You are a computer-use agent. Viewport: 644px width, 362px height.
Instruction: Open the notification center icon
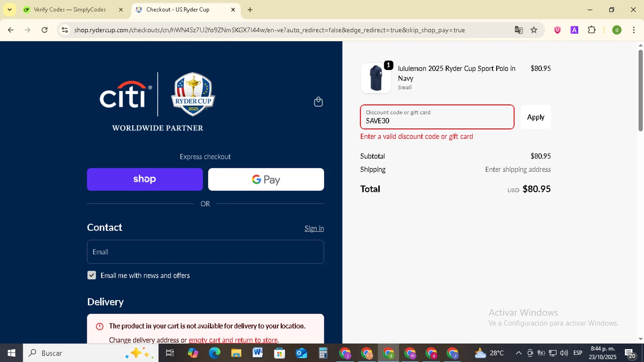[x=630, y=353]
